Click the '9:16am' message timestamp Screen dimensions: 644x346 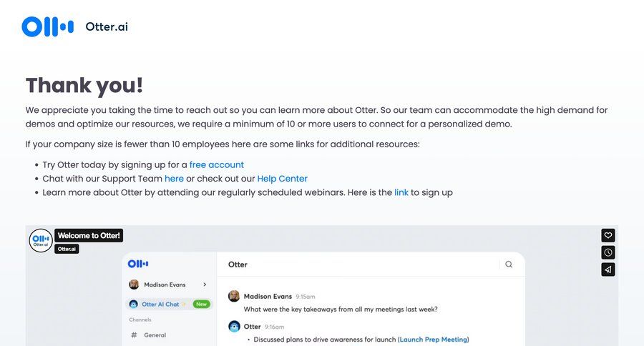(x=274, y=327)
